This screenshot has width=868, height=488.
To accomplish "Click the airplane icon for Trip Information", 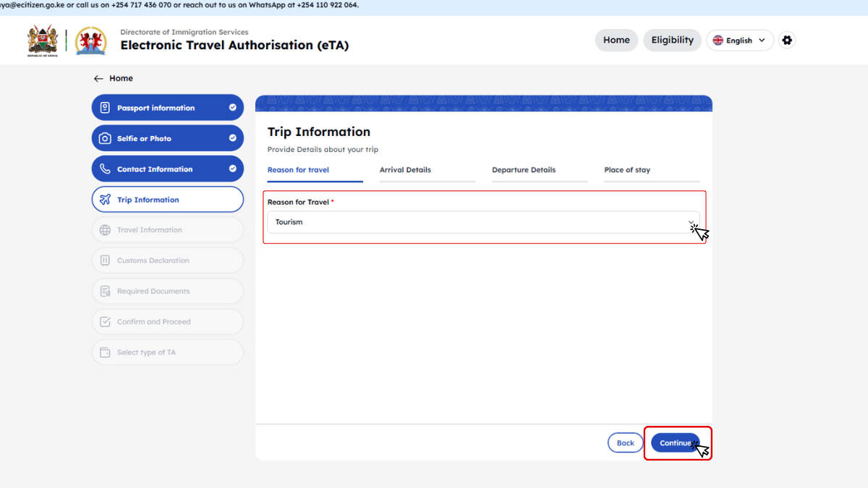I will coord(105,200).
